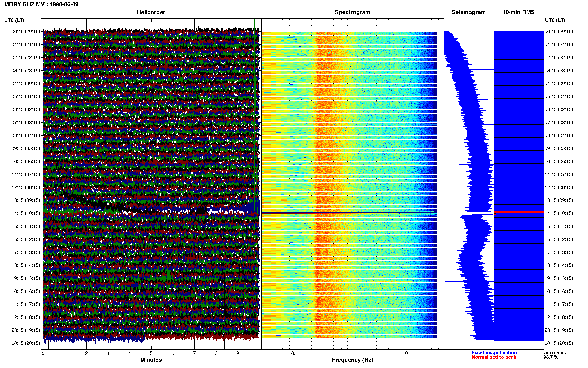Click the right '05:15 (01:15)' time label
The width and height of the screenshot is (588, 368).
click(559, 96)
